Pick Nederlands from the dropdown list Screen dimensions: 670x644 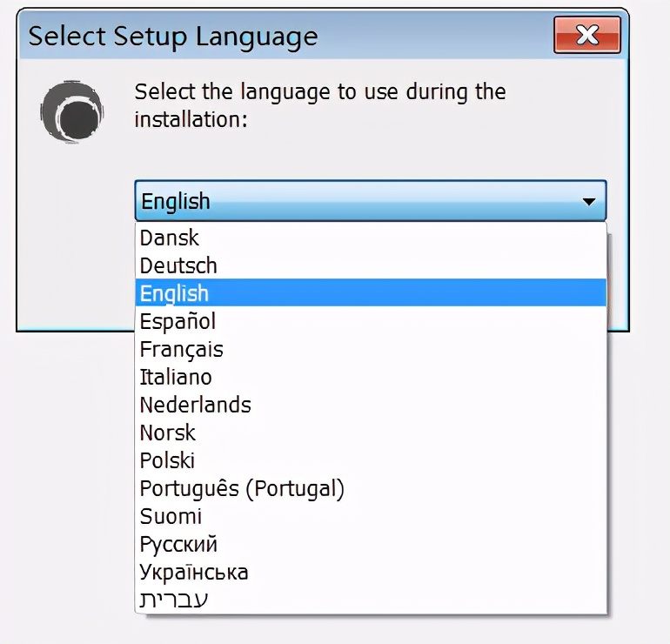pyautogui.click(x=196, y=405)
